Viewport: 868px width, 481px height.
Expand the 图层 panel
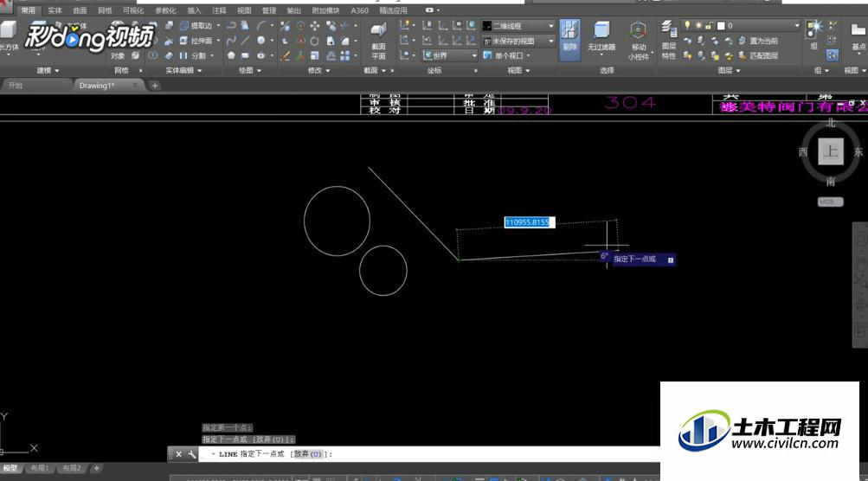tap(729, 70)
